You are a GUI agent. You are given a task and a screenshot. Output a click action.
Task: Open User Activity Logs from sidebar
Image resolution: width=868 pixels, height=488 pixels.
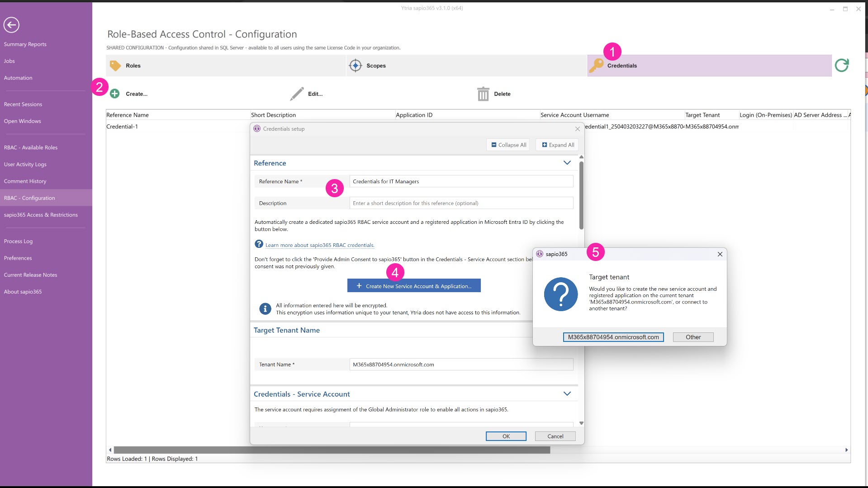[25, 164]
